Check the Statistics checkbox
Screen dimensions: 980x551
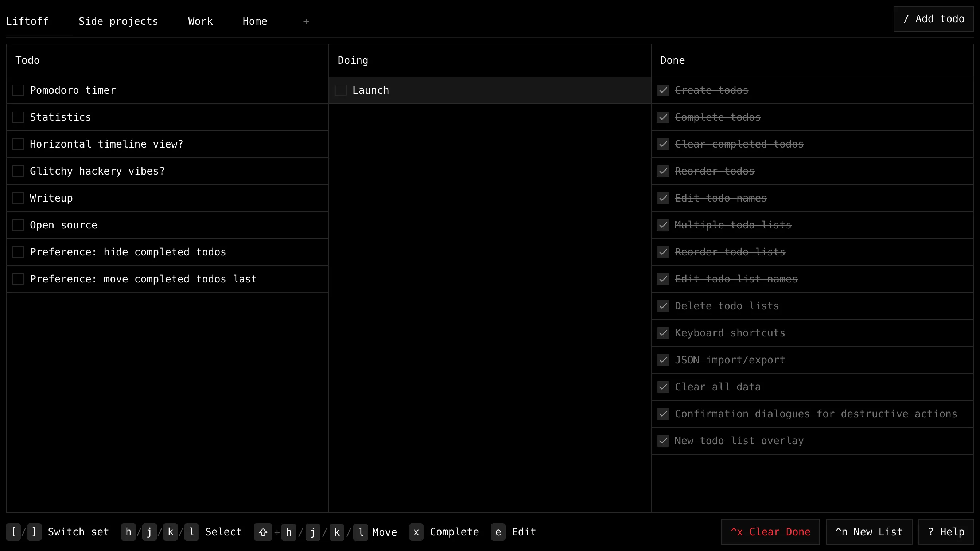tap(18, 117)
